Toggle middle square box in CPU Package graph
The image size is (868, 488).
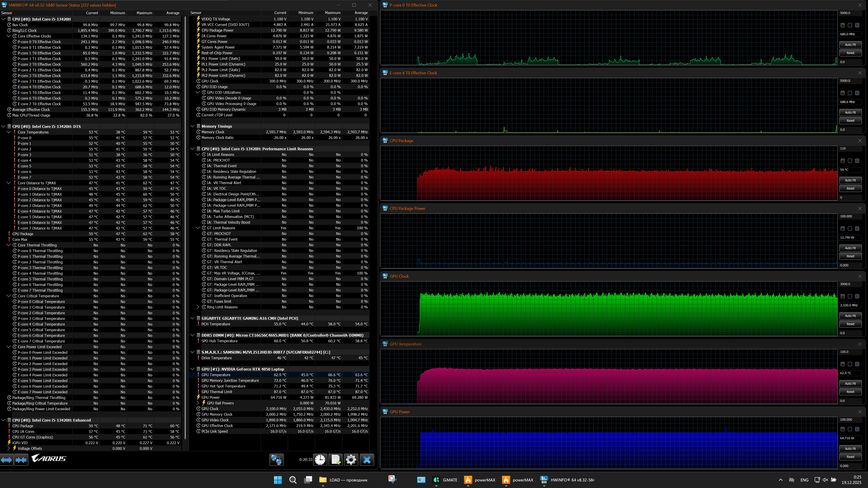tap(850, 161)
